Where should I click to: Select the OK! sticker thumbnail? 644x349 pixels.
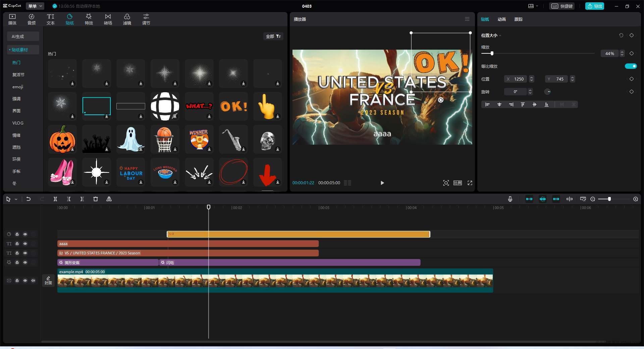(233, 106)
